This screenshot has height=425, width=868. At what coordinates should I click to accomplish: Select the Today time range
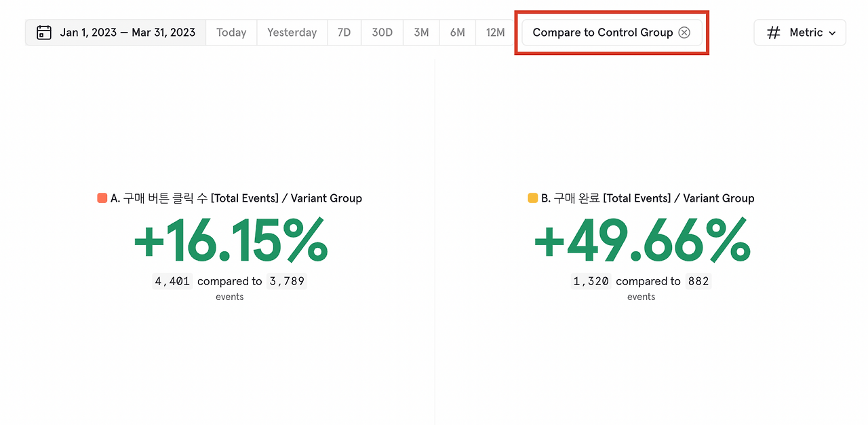[x=231, y=33]
